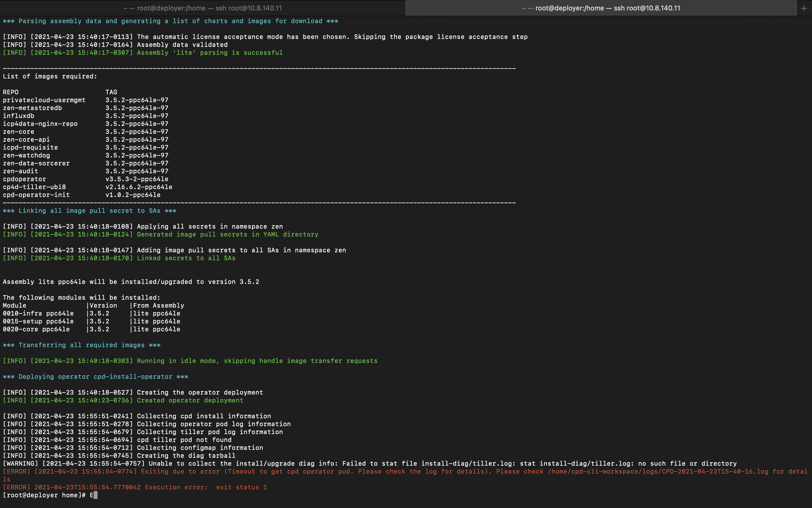The height and width of the screenshot is (508, 812).
Task: Click 'Creating the operator deployment' log line
Action: point(133,392)
